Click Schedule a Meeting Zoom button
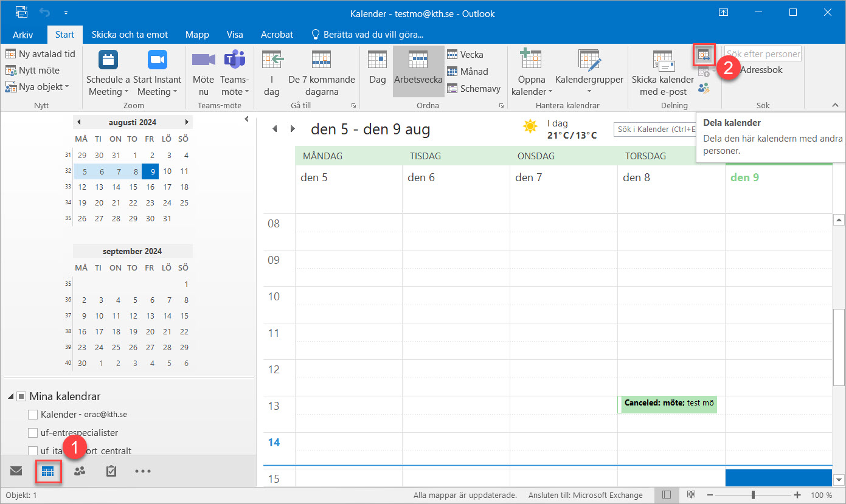846x504 pixels. coord(108,73)
